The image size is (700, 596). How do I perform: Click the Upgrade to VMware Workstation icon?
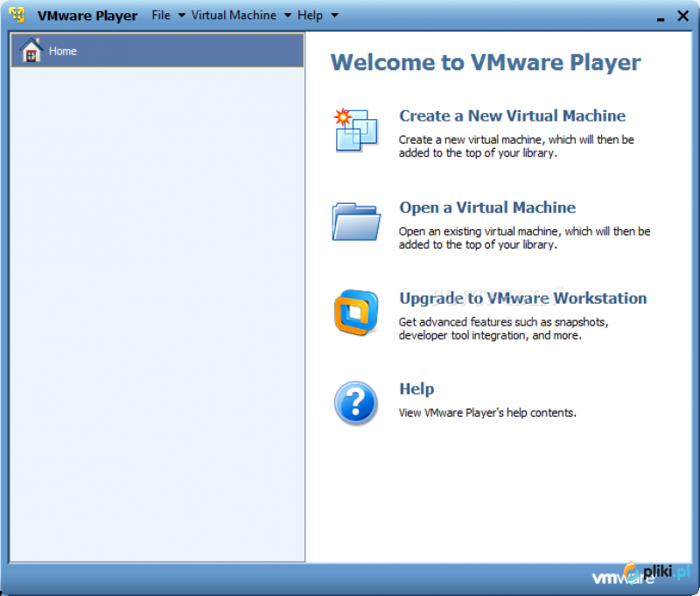pos(356,312)
